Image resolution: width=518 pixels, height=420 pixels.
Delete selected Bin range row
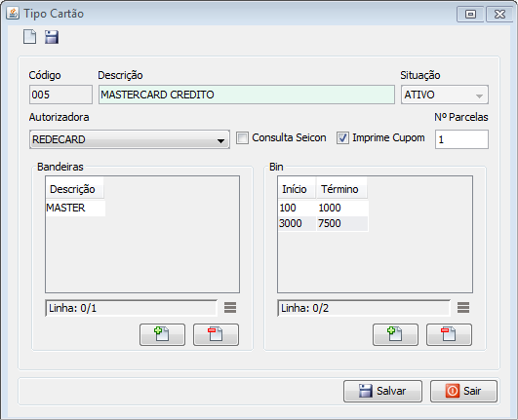pyautogui.click(x=449, y=334)
